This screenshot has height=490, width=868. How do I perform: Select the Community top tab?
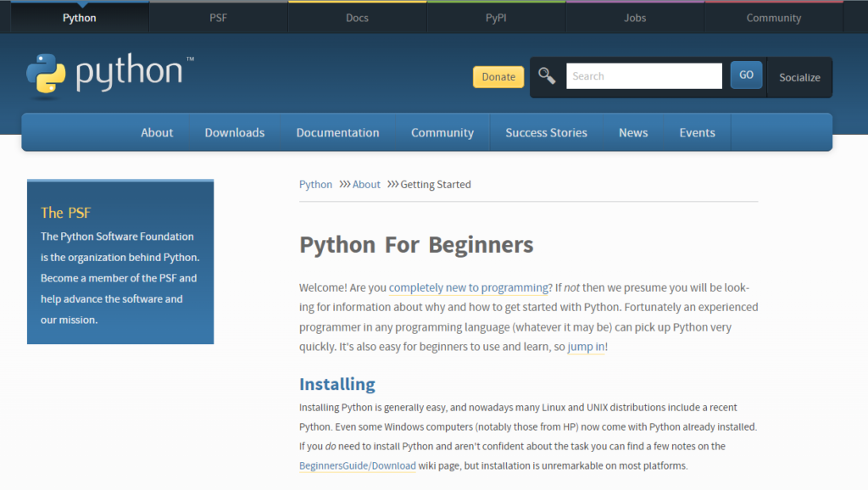773,18
